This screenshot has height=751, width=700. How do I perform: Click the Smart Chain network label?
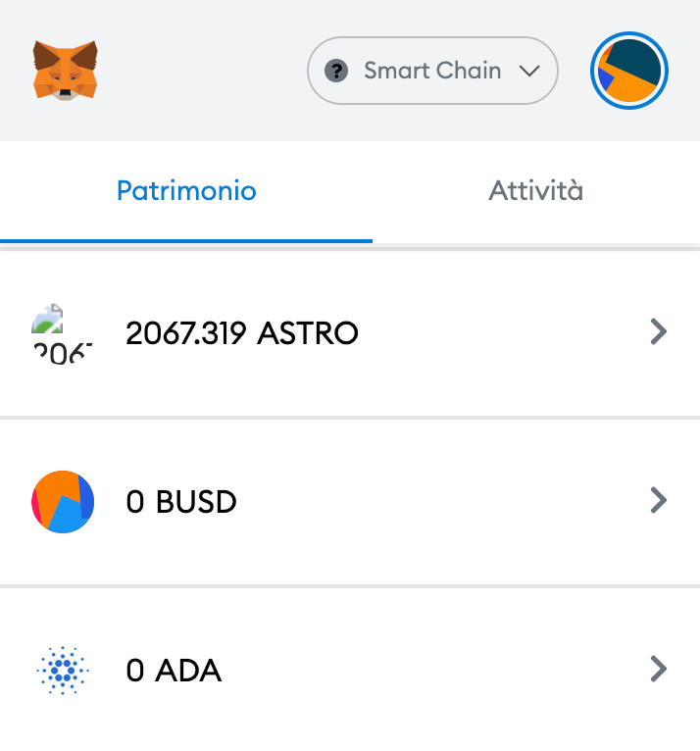tap(432, 71)
